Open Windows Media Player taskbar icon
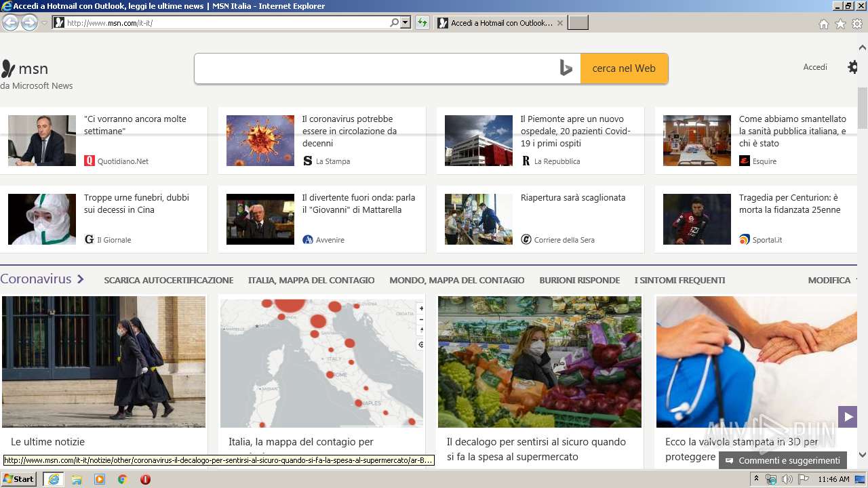Viewport: 868px width, 488px height. click(x=100, y=479)
